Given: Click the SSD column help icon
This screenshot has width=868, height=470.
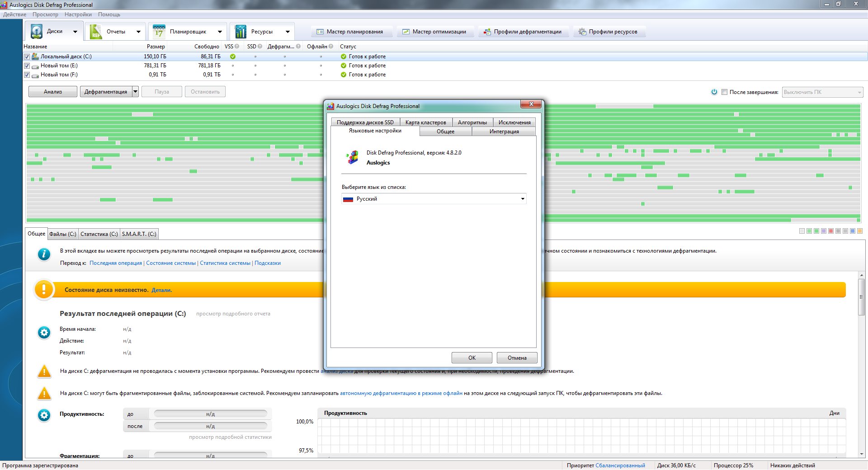Looking at the screenshot, I should 260,47.
